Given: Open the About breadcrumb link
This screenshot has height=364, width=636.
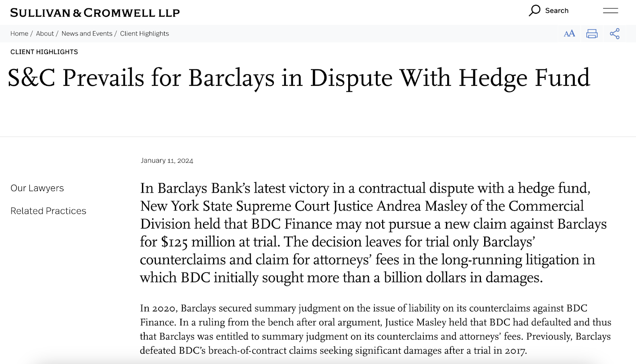Looking at the screenshot, I should (45, 33).
